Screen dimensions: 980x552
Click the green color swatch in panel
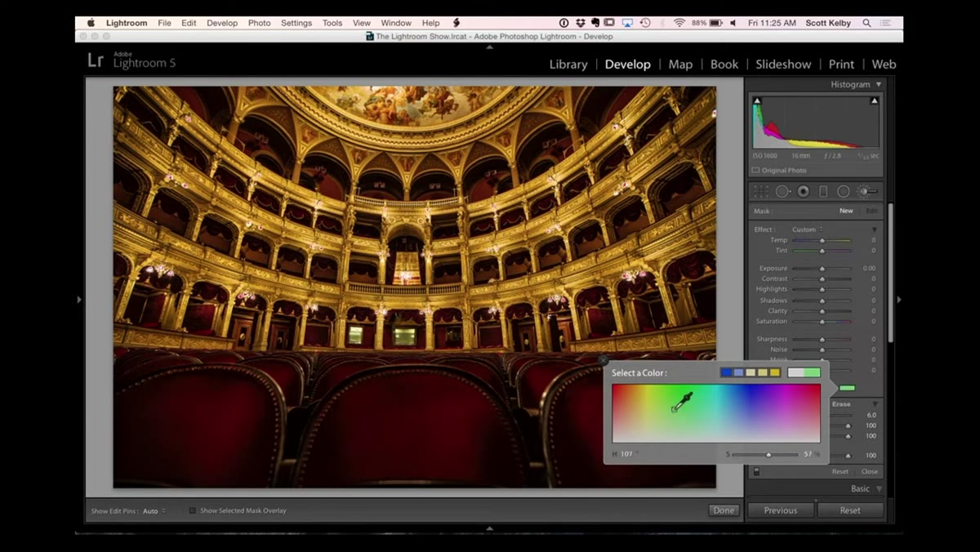[847, 388]
